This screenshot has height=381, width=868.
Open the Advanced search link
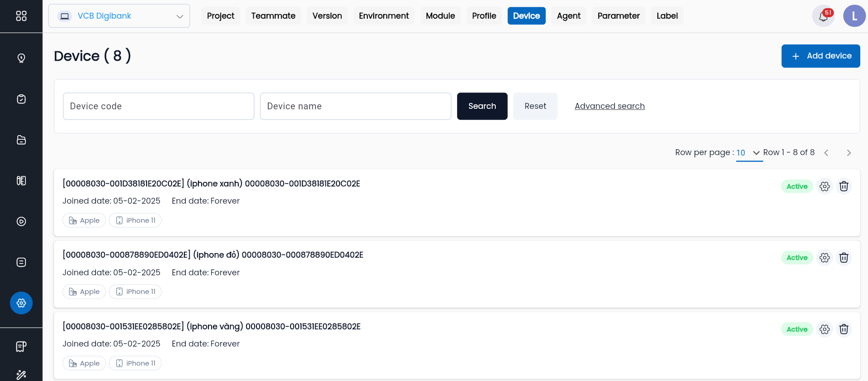coord(610,106)
